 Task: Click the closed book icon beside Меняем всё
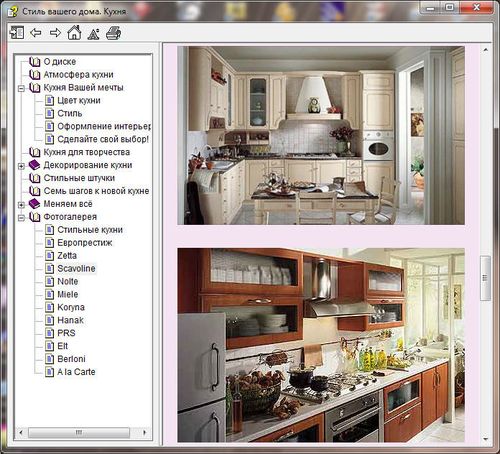click(x=35, y=204)
